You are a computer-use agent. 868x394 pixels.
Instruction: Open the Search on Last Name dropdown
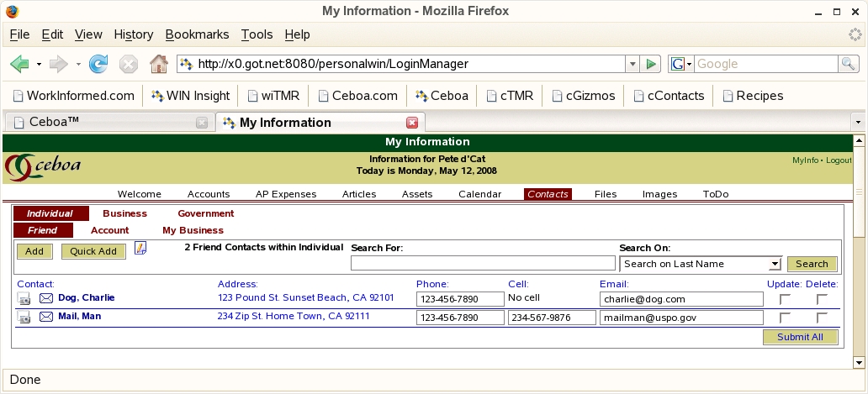pos(701,264)
